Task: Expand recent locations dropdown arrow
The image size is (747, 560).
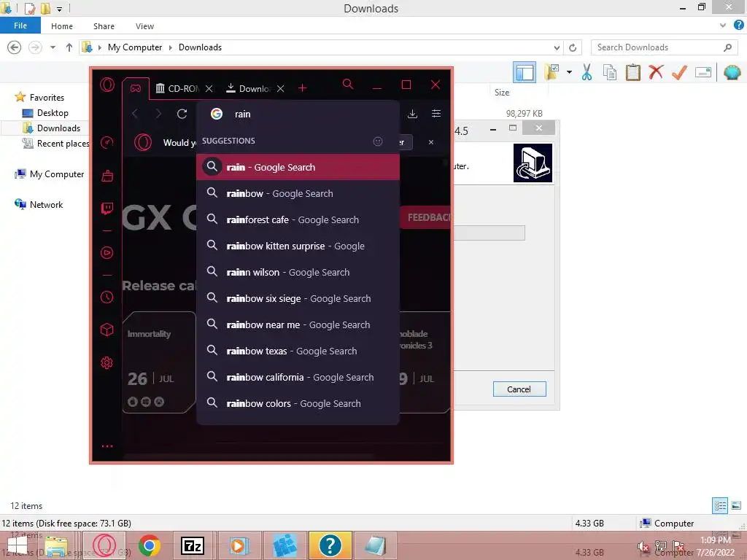Action: click(x=53, y=47)
